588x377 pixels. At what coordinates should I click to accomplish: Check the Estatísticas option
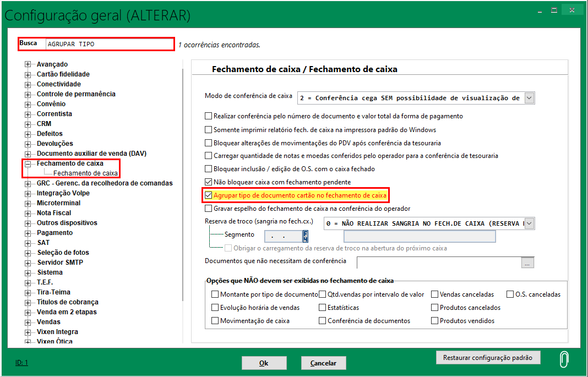[x=322, y=307]
